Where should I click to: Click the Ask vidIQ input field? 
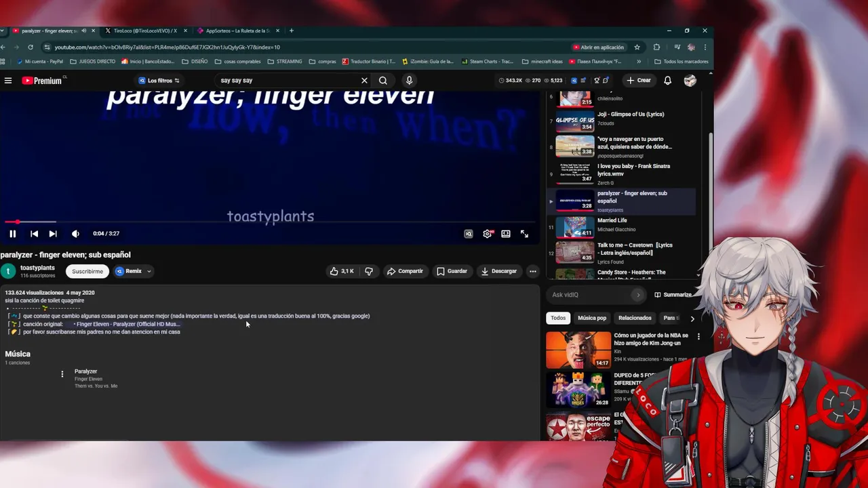click(589, 295)
